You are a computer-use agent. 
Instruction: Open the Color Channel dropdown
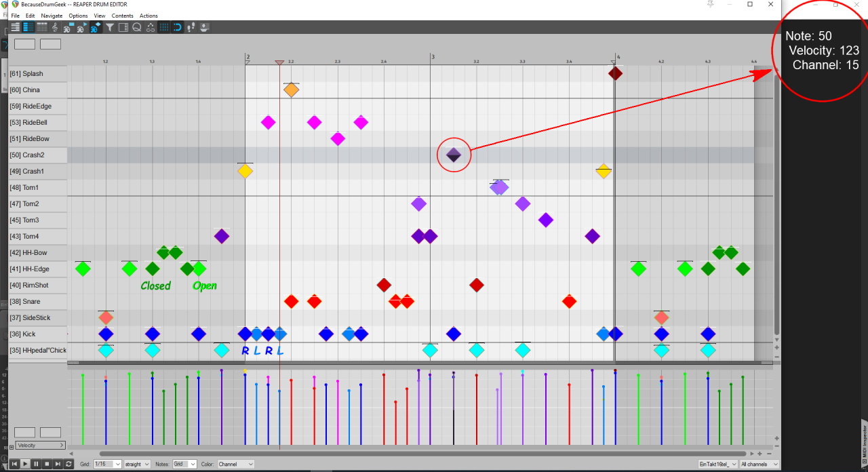click(x=235, y=464)
